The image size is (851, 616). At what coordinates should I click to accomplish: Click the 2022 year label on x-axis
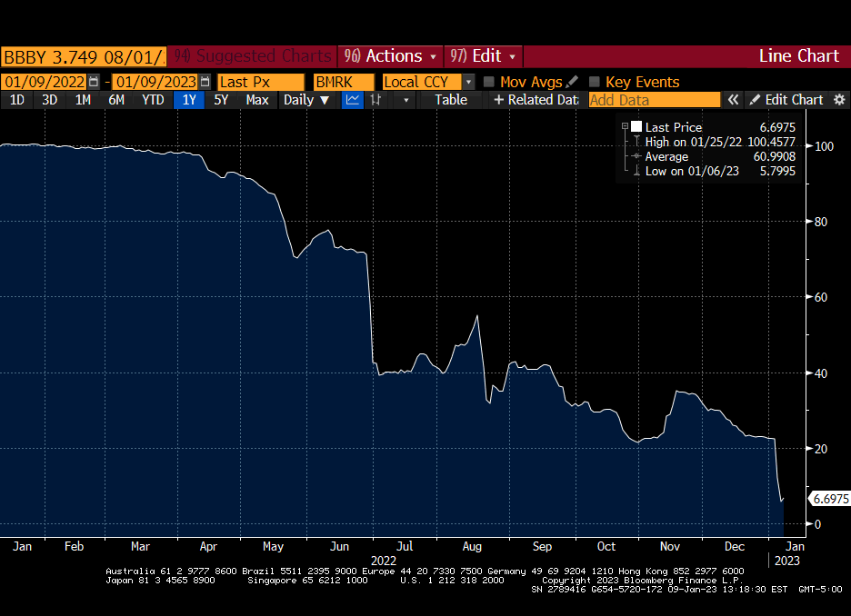point(383,561)
